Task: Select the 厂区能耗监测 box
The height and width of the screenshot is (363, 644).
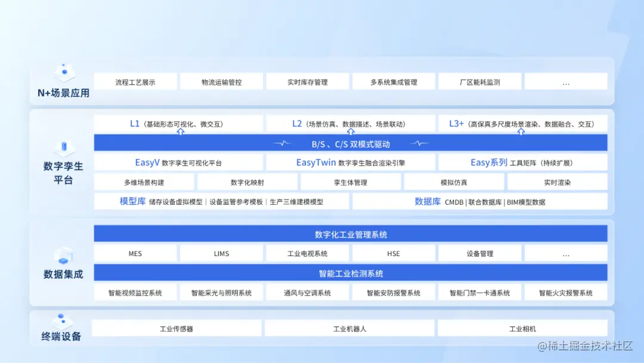Action: (479, 82)
